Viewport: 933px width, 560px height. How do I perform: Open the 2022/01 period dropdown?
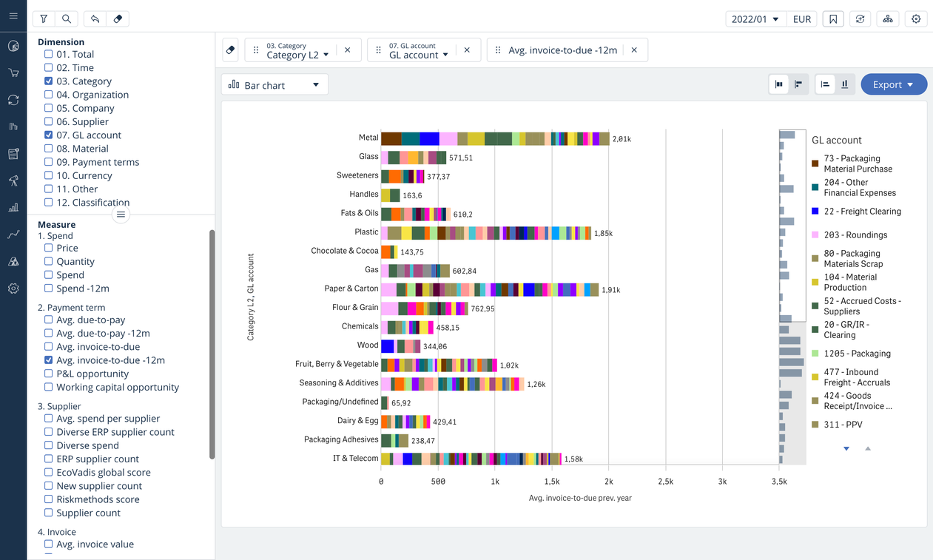pyautogui.click(x=755, y=19)
